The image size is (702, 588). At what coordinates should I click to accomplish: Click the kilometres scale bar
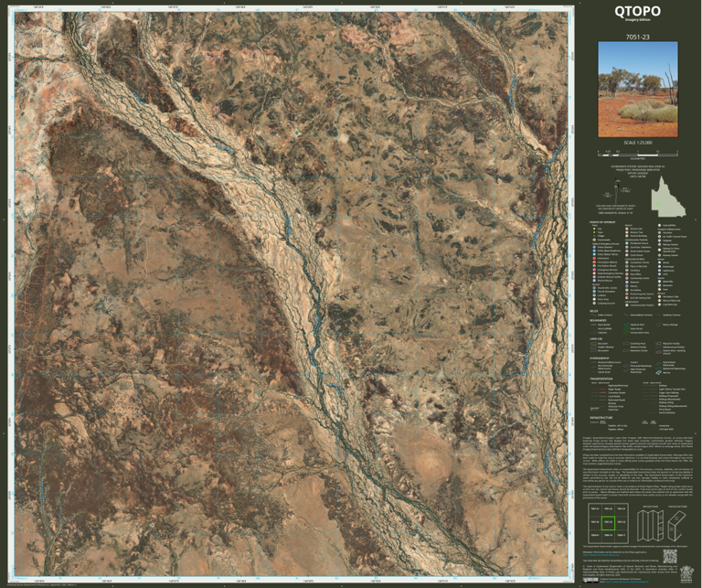pyautogui.click(x=638, y=153)
